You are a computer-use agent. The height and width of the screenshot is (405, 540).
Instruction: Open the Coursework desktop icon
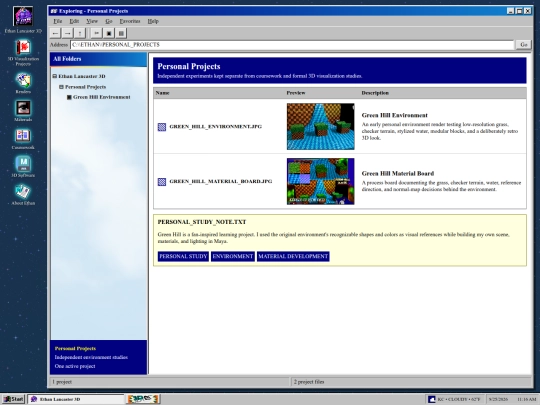point(23,138)
